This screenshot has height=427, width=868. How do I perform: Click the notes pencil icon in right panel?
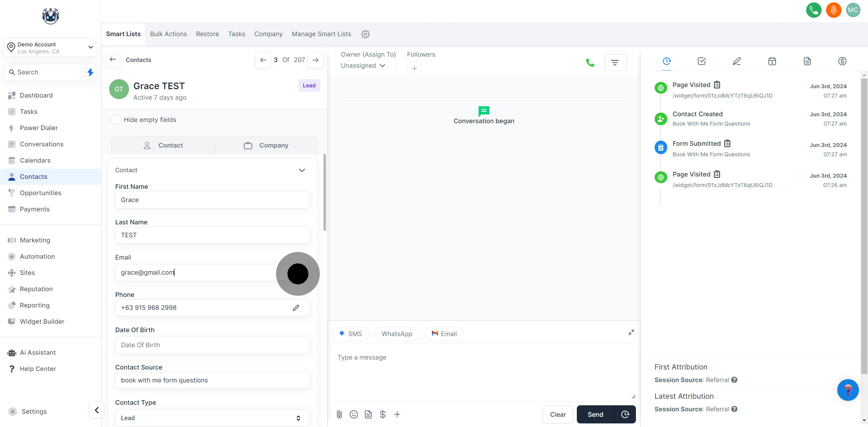click(x=737, y=61)
